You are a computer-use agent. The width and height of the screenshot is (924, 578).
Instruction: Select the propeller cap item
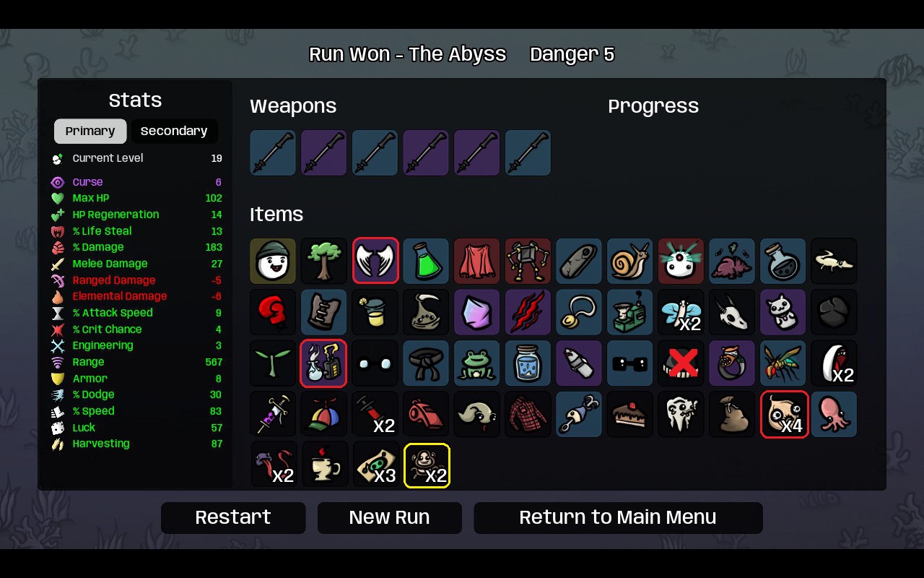(324, 415)
